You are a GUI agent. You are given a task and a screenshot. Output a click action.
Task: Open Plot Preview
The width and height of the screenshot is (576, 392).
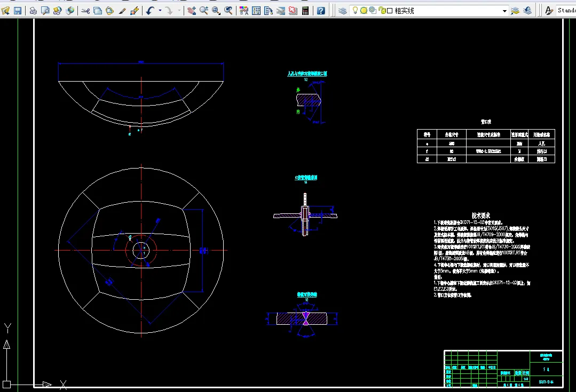[45, 11]
